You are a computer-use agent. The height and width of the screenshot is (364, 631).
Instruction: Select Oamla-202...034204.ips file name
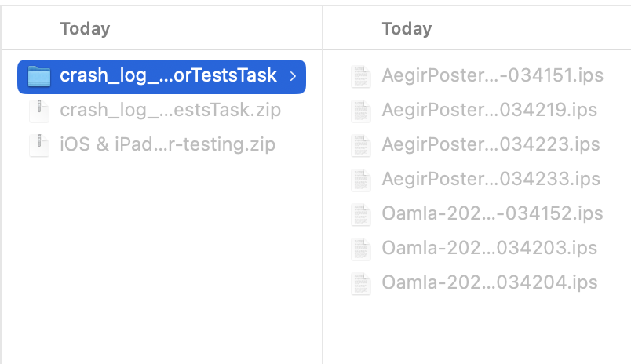coord(490,282)
